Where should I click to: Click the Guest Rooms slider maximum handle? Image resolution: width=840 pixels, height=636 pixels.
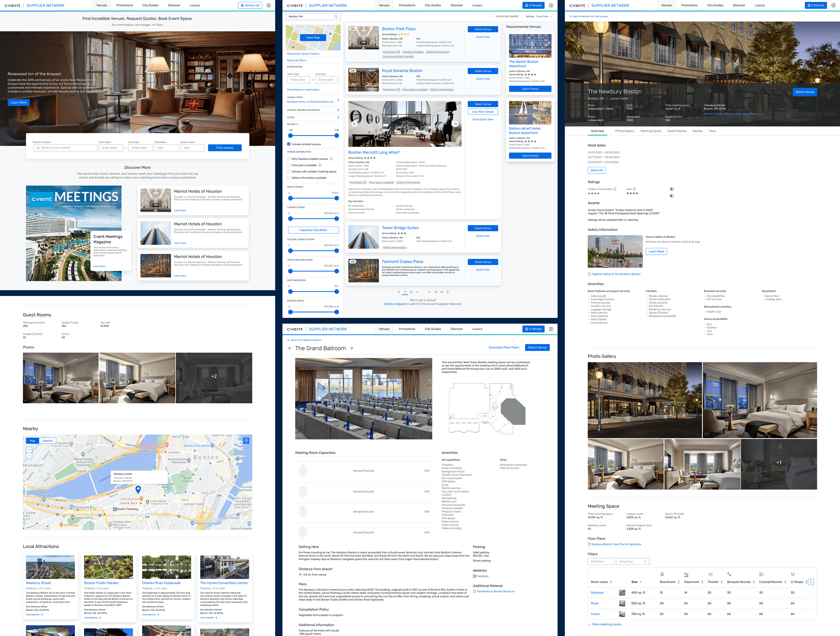[x=336, y=198]
